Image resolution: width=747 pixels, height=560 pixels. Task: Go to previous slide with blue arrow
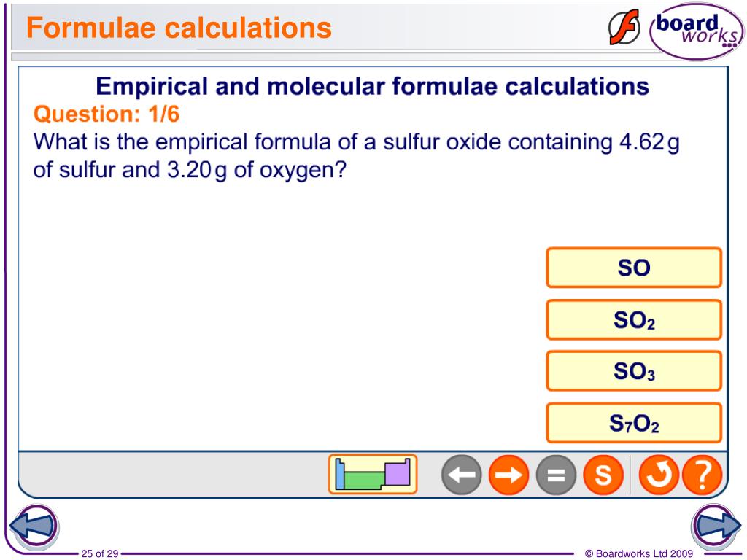click(x=34, y=526)
